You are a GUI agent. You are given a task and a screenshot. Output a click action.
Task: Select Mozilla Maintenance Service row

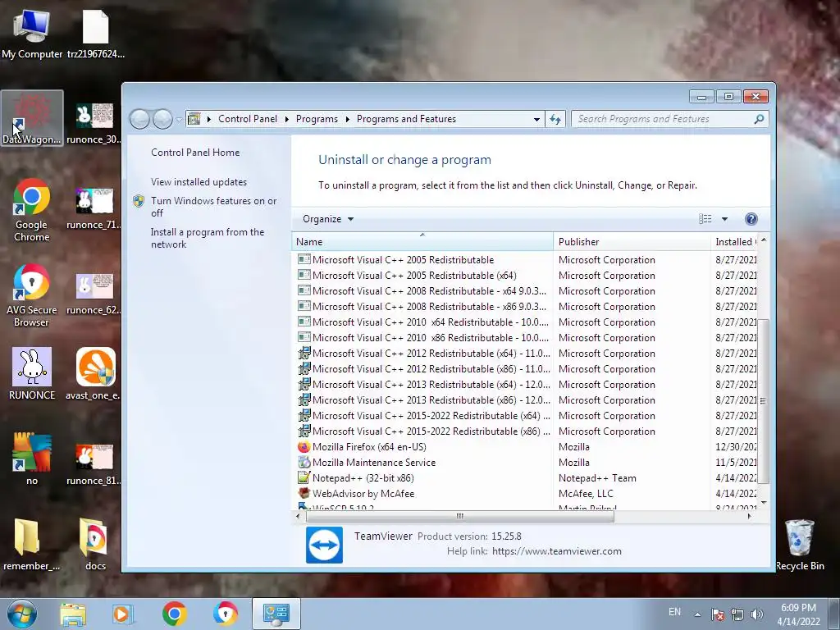click(x=525, y=463)
